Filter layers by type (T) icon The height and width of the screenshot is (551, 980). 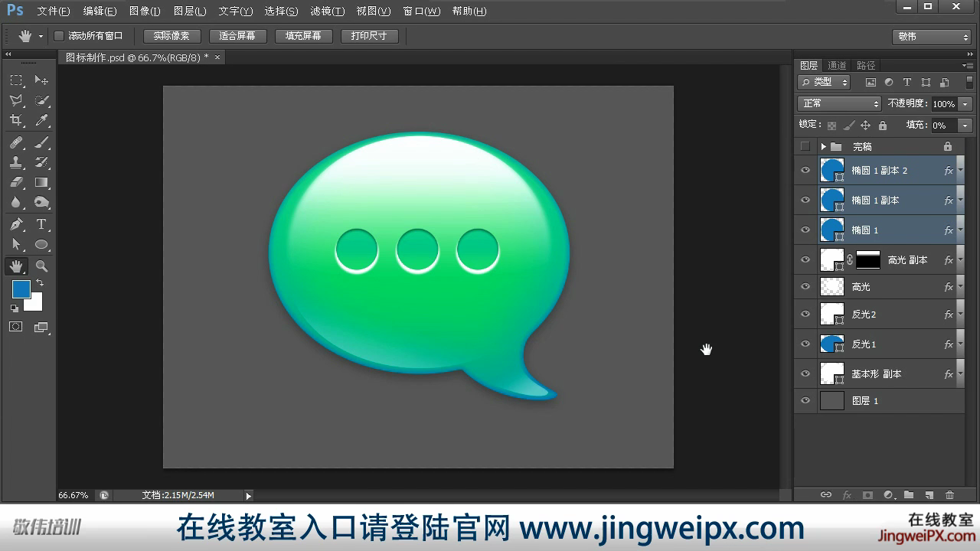[x=907, y=82]
